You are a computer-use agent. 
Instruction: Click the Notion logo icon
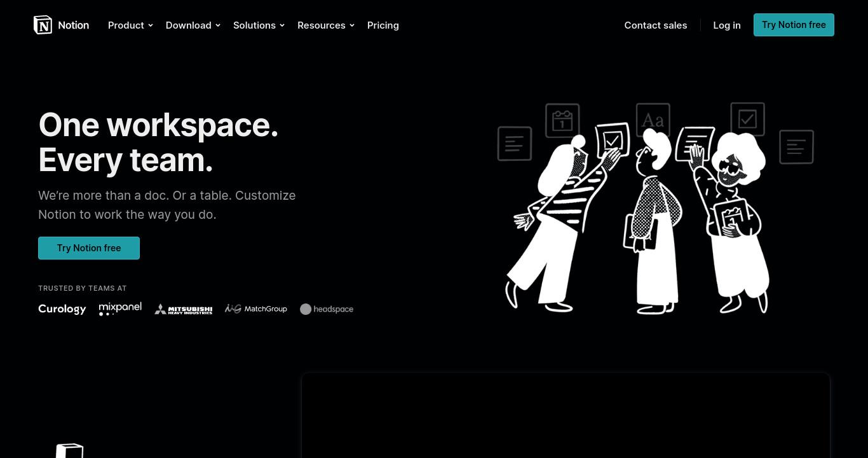click(x=43, y=25)
